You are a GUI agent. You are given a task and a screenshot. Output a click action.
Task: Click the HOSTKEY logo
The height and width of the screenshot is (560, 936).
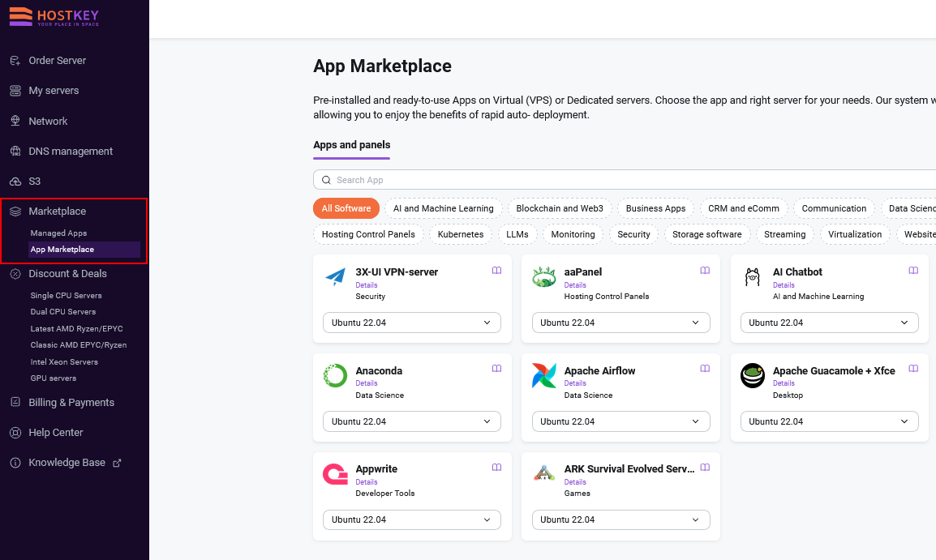pyautogui.click(x=54, y=17)
